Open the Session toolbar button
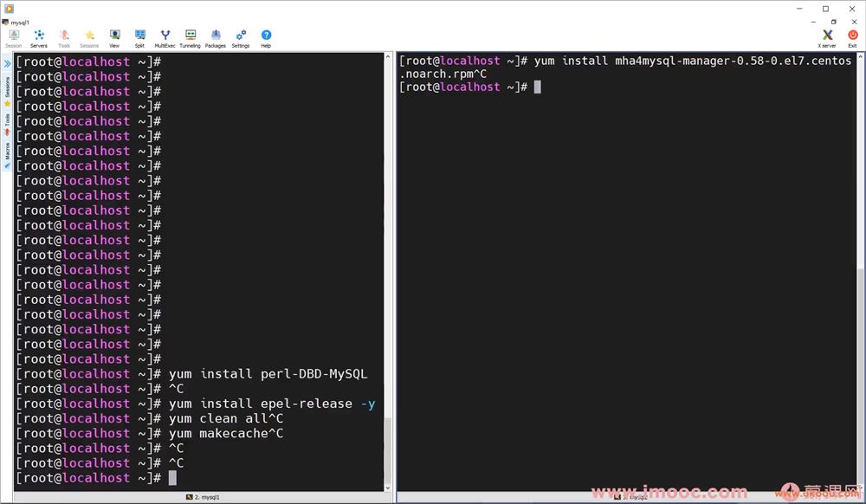The height and width of the screenshot is (504, 866). [14, 37]
